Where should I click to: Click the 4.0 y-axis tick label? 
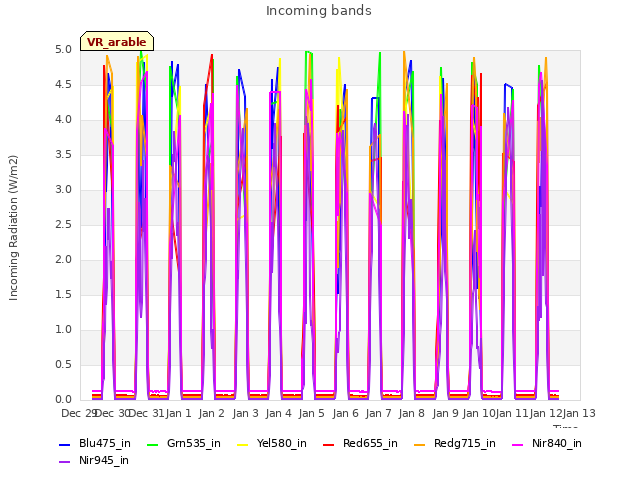63,120
